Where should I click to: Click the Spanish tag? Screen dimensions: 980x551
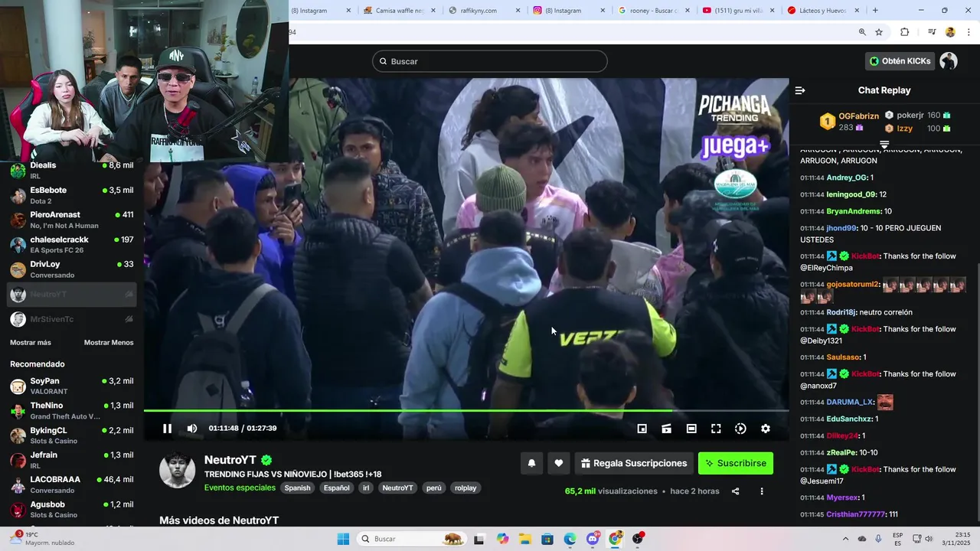[298, 488]
